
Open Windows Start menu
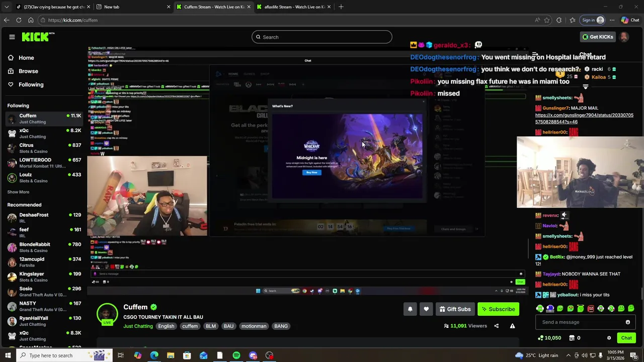(8, 355)
